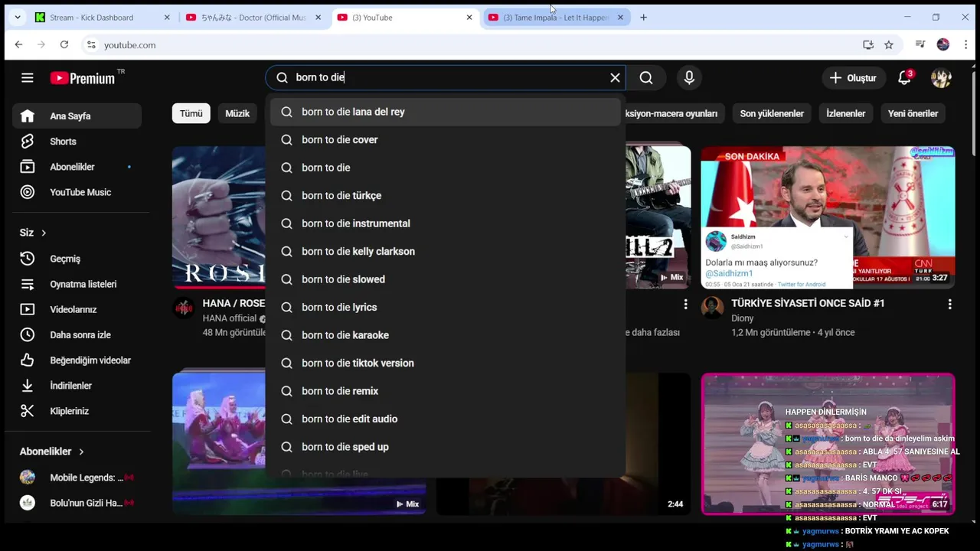
Task: Expand the Siz section
Action: (x=33, y=233)
